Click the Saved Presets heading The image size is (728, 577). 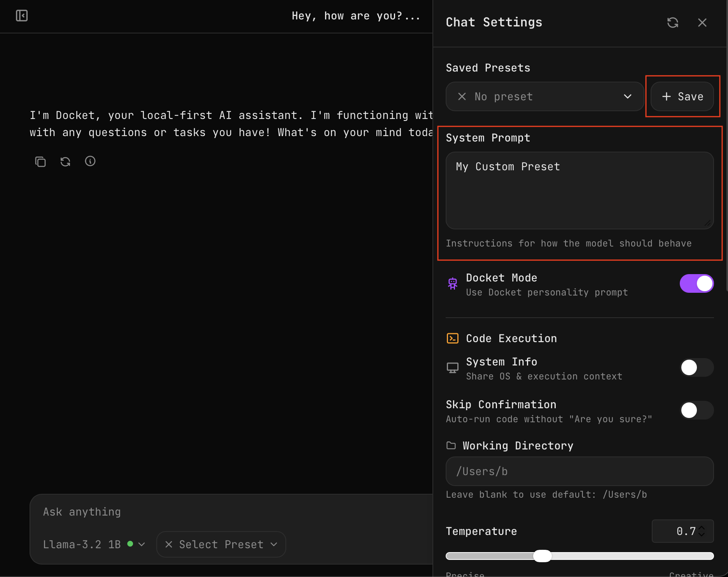488,68
